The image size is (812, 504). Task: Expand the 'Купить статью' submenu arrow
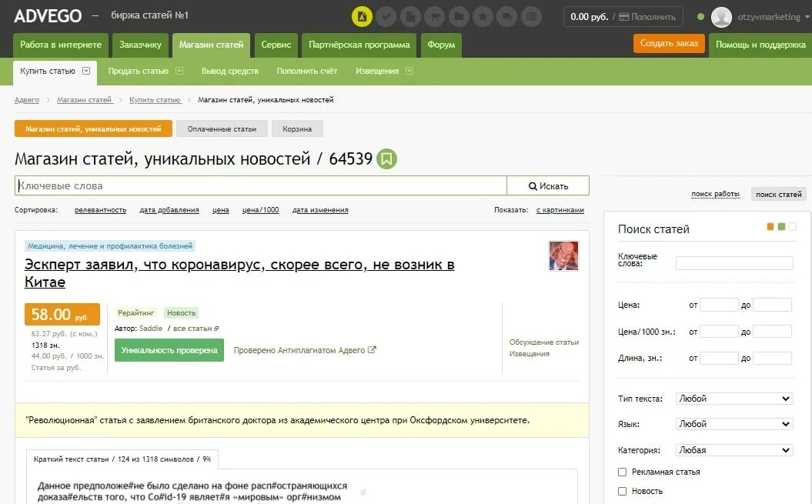click(x=86, y=71)
